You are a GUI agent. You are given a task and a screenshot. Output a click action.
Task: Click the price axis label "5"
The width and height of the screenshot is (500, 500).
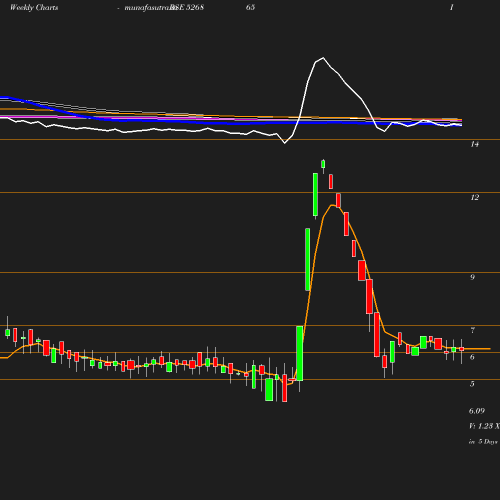(472, 384)
